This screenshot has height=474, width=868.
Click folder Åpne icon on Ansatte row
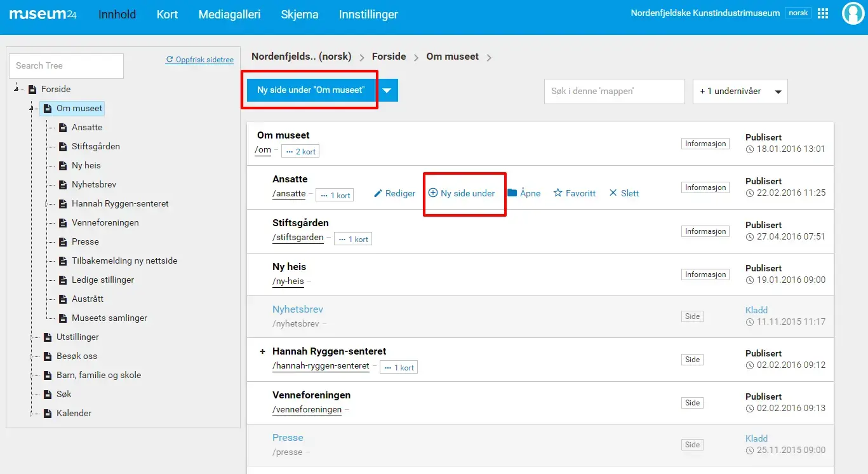pyautogui.click(x=512, y=193)
